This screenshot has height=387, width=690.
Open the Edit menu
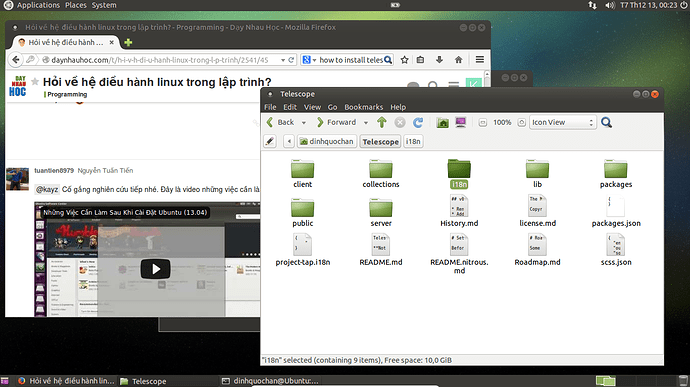[x=290, y=107]
